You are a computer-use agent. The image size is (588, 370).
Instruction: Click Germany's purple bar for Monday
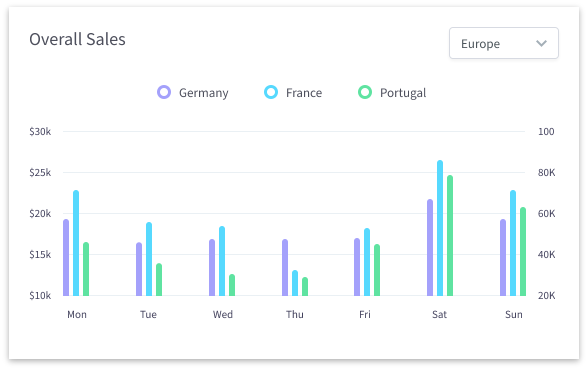(x=66, y=257)
